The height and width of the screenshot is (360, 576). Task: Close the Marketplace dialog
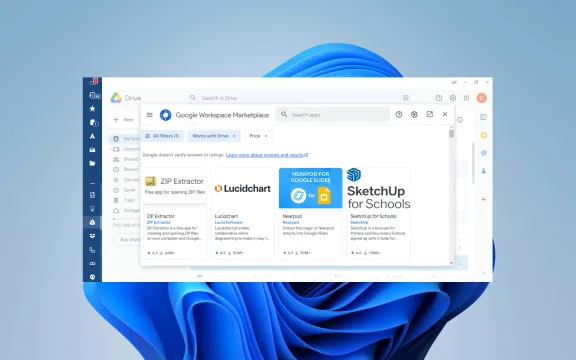(445, 114)
